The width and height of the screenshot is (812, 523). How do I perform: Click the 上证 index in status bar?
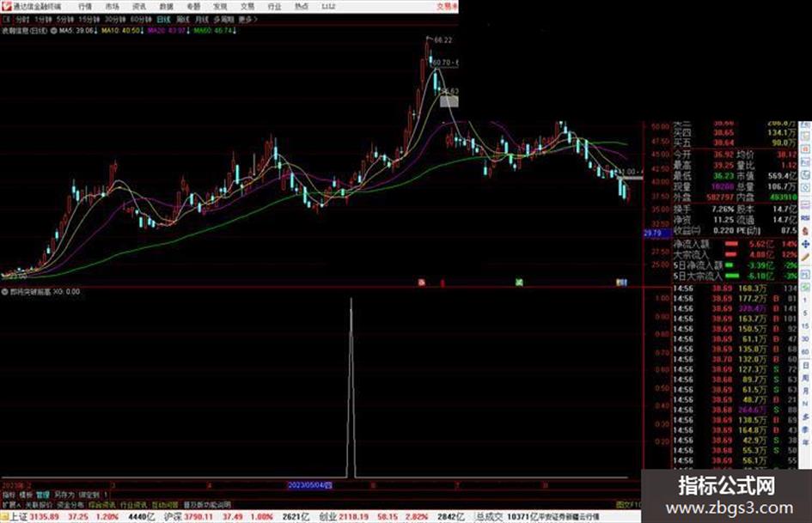19,517
